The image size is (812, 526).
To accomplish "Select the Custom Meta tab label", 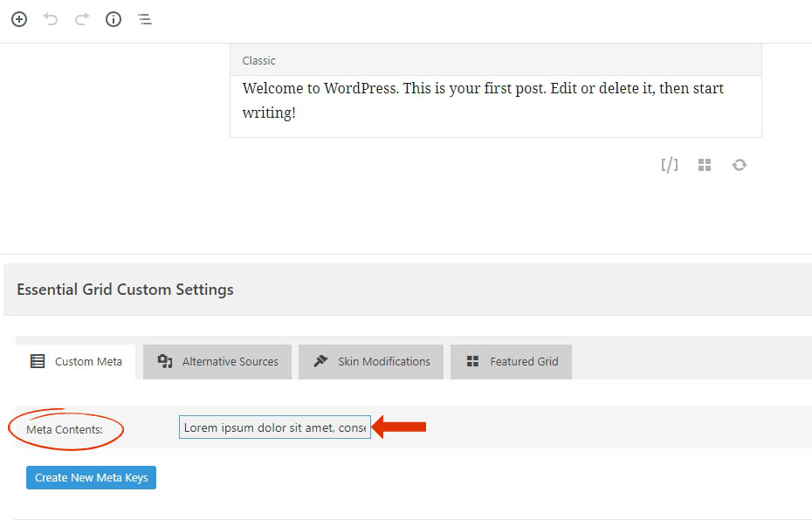I will pyautogui.click(x=88, y=361).
